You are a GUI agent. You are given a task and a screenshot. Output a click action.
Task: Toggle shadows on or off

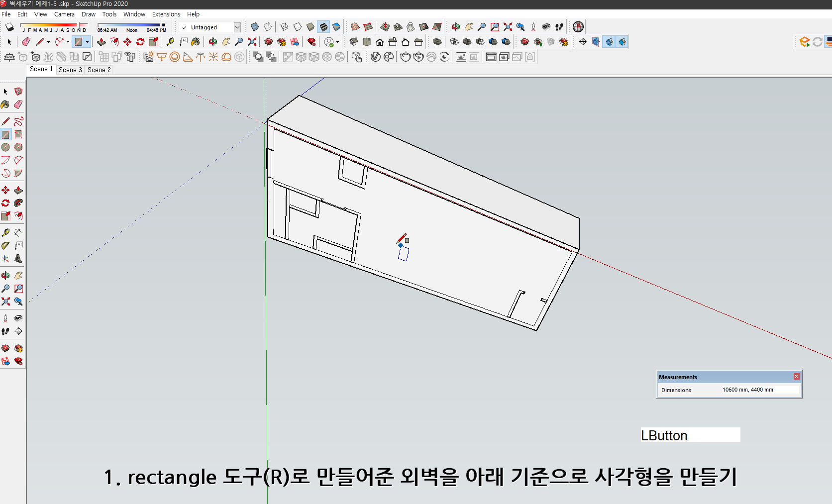pos(9,27)
